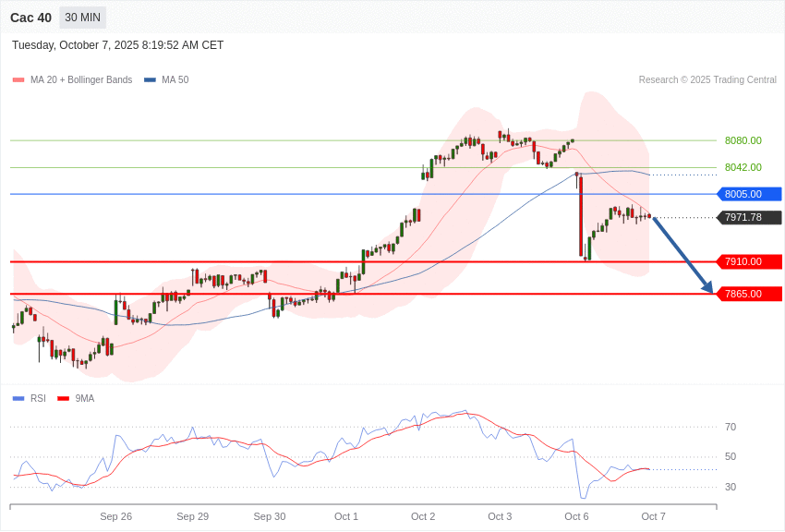Click the red 7910.00 price tag

point(749,261)
